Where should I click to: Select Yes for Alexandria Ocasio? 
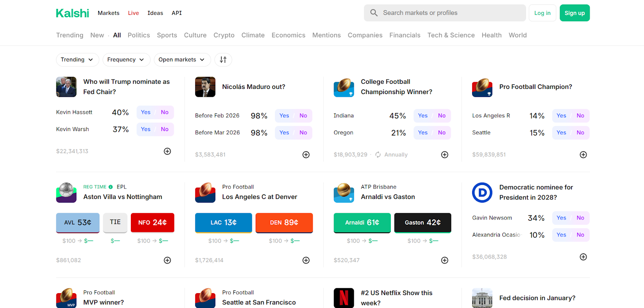pos(561,235)
